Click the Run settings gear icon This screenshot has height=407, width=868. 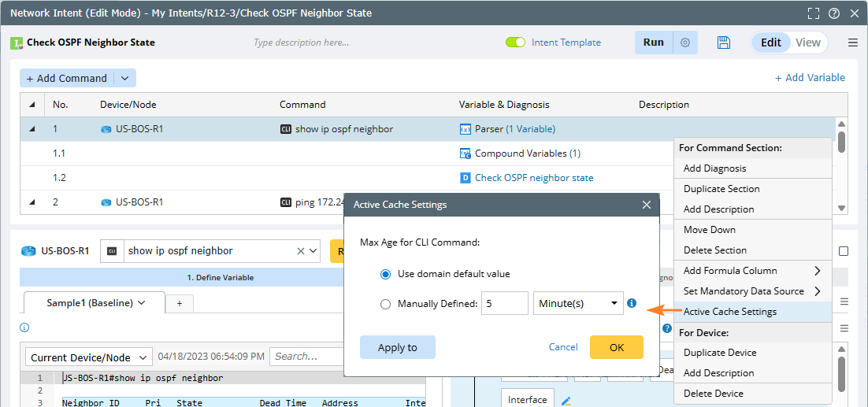pyautogui.click(x=685, y=43)
